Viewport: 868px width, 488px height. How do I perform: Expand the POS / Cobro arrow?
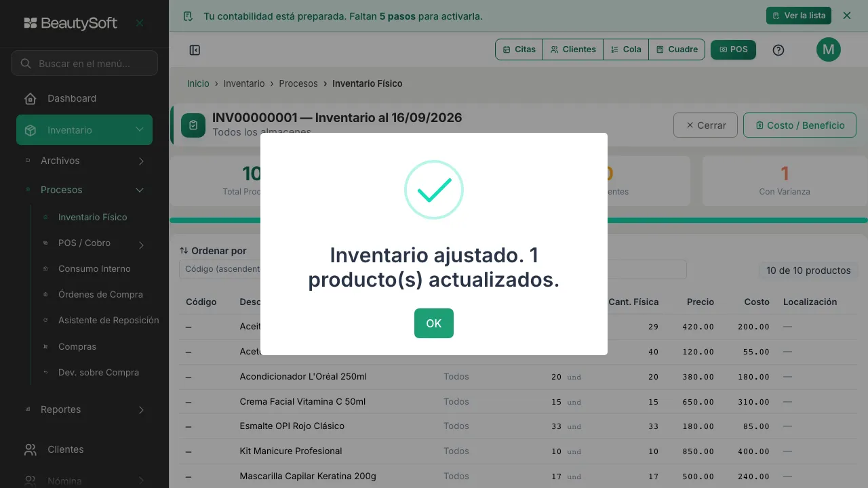[141, 245]
